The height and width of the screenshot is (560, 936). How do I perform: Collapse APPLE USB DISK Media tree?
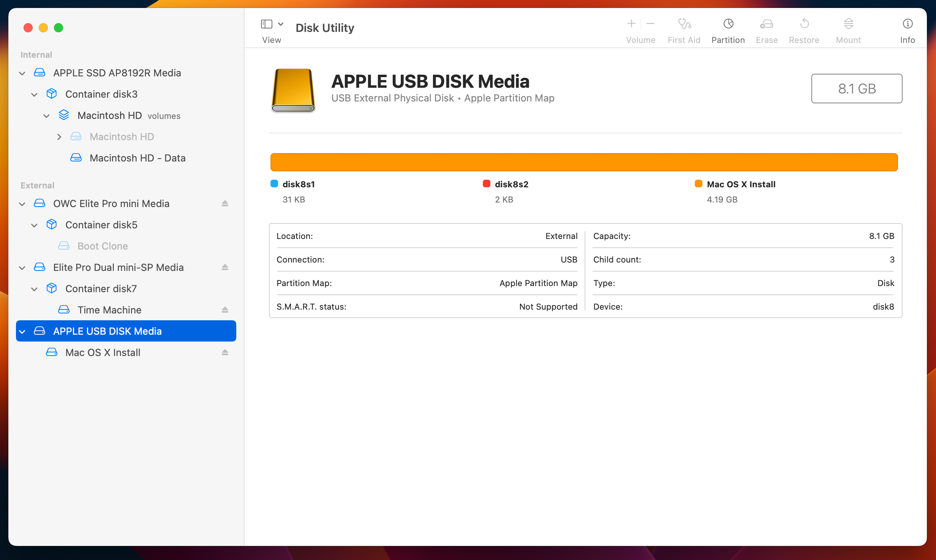point(22,332)
